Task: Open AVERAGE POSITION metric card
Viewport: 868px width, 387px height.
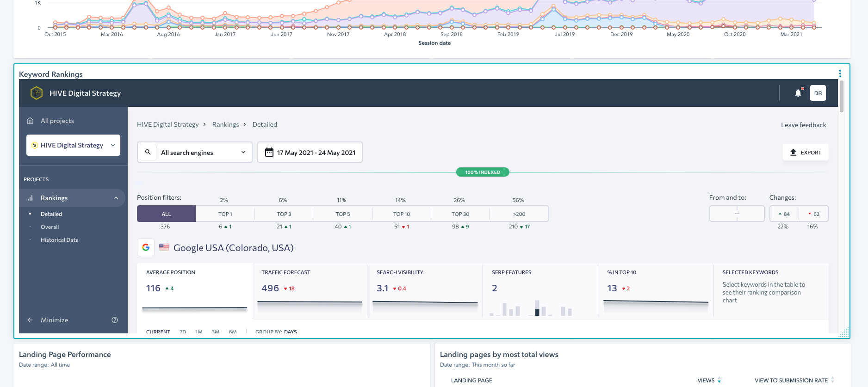Action: (x=194, y=290)
